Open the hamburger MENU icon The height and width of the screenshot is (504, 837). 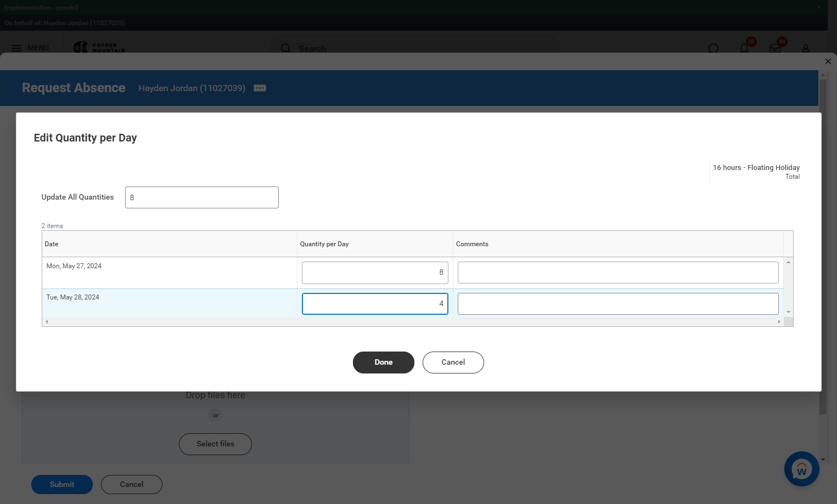[x=16, y=48]
